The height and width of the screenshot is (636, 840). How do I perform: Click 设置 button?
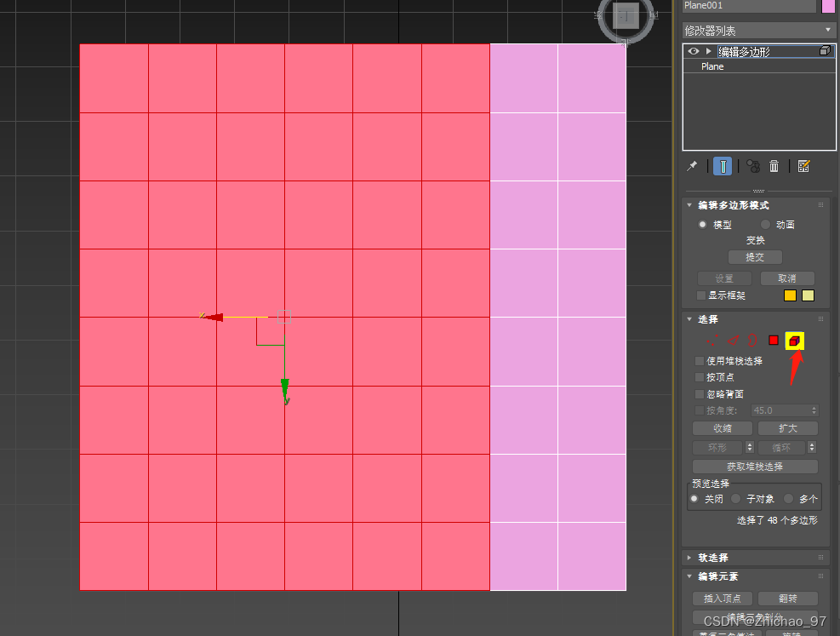tap(724, 278)
